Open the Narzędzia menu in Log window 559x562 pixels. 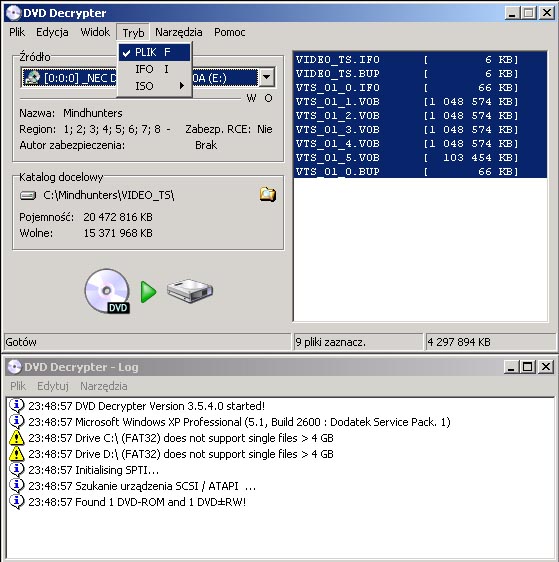click(x=104, y=386)
